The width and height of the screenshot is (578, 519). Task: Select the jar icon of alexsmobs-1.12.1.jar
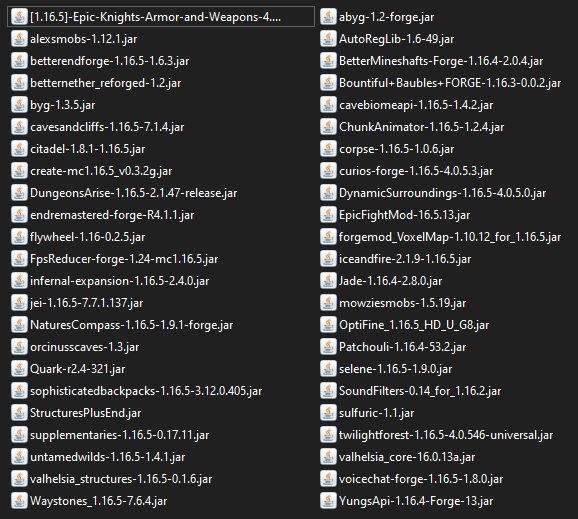[19, 39]
